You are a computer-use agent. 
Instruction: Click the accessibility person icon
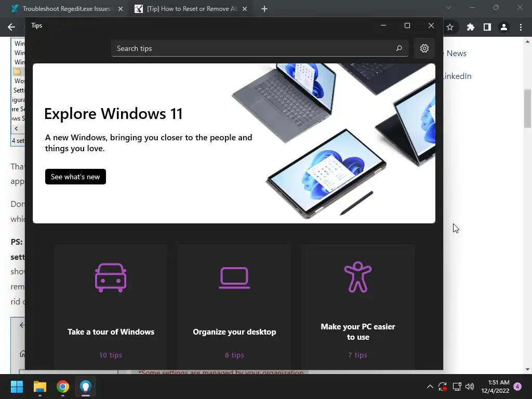point(357,277)
